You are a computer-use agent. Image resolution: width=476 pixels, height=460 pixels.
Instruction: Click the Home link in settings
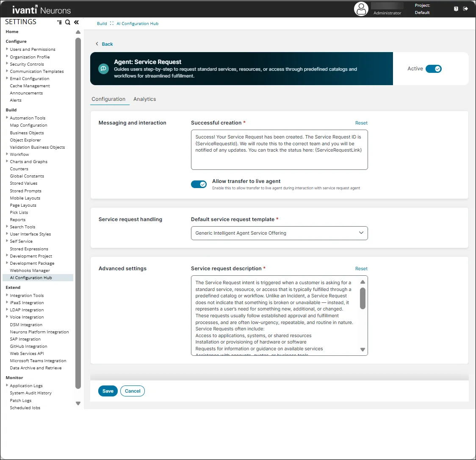12,32
